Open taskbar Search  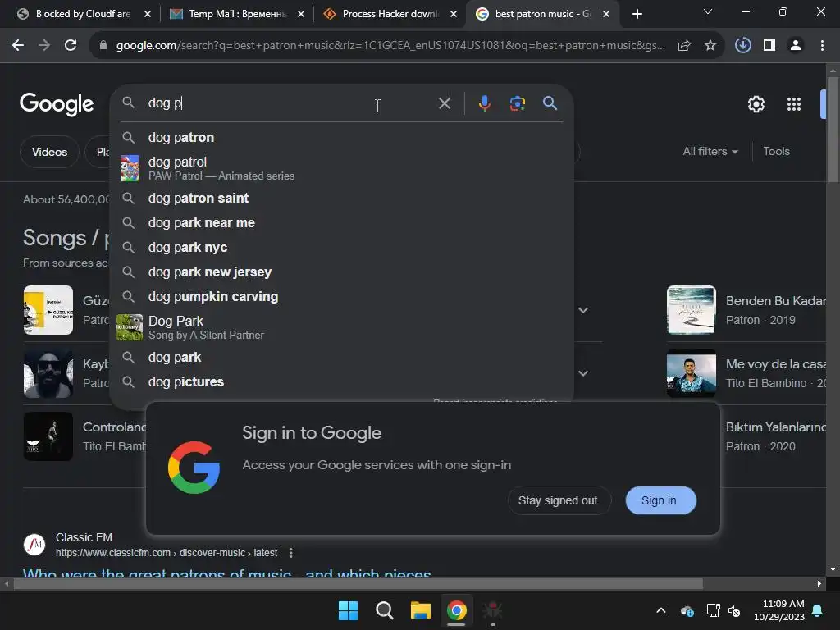click(384, 610)
